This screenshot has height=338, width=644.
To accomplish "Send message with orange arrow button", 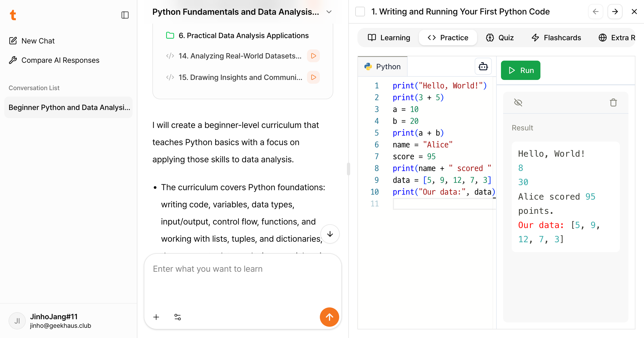I will coord(329,317).
